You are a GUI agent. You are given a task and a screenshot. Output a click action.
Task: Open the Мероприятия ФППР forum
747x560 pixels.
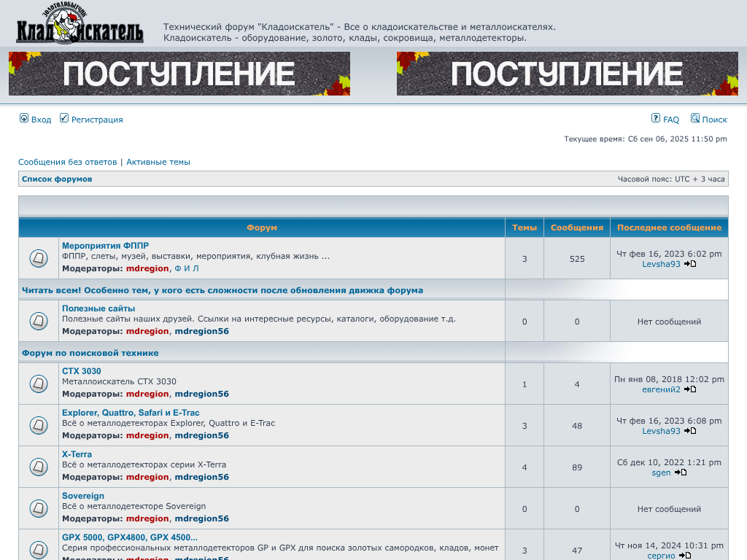105,246
